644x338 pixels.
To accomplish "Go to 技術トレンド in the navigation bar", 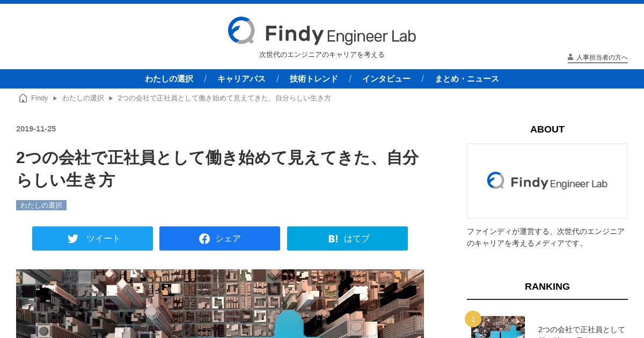I will 314,79.
